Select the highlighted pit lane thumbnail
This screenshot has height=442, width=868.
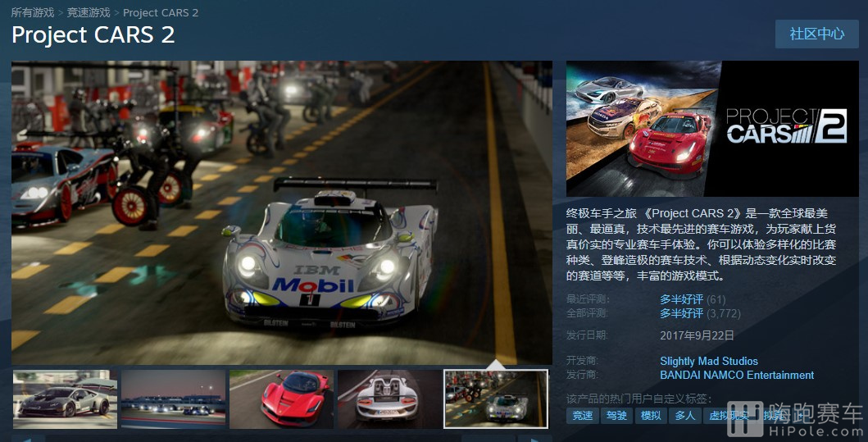tap(496, 399)
